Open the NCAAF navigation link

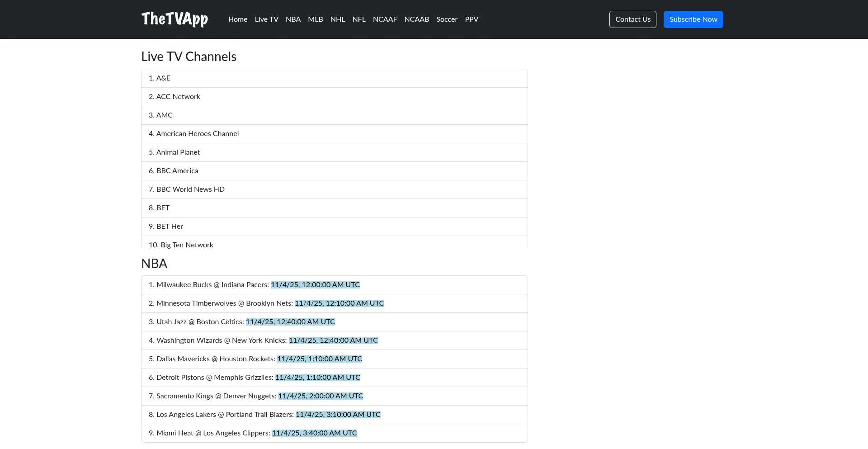[x=385, y=19]
